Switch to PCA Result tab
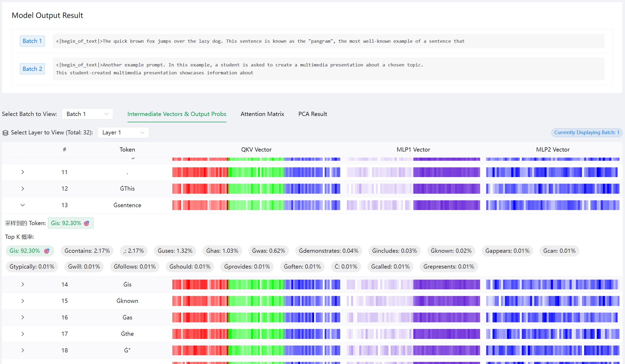Viewport: 625px width, 364px height. 312,114
